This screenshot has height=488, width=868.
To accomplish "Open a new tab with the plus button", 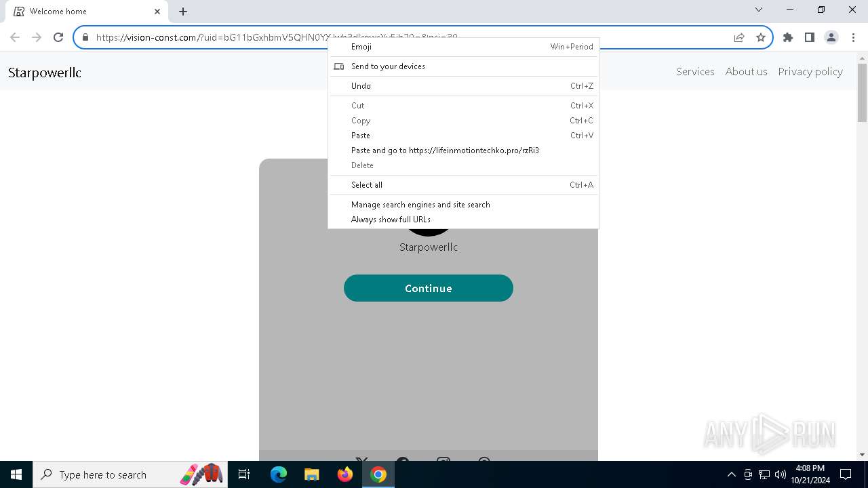I will click(183, 12).
